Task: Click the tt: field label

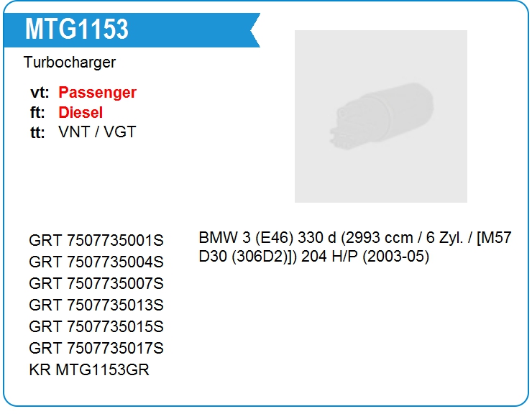Action: (x=37, y=132)
